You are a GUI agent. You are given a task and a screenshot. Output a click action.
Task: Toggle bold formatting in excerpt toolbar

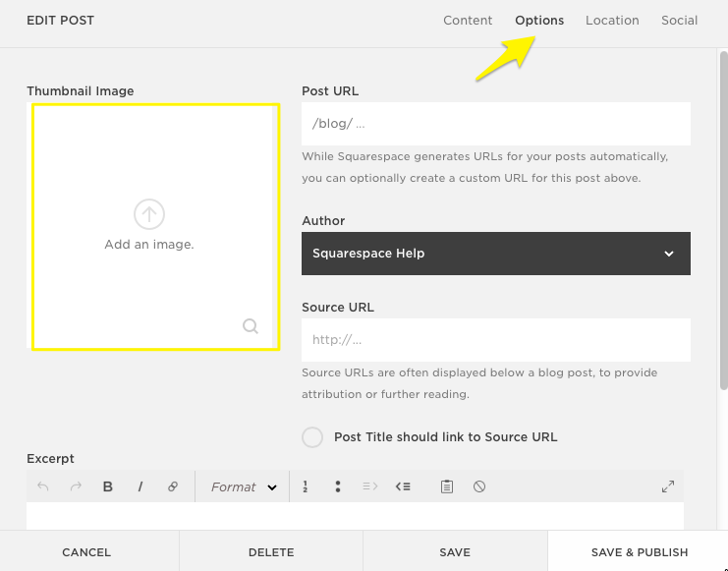point(108,486)
